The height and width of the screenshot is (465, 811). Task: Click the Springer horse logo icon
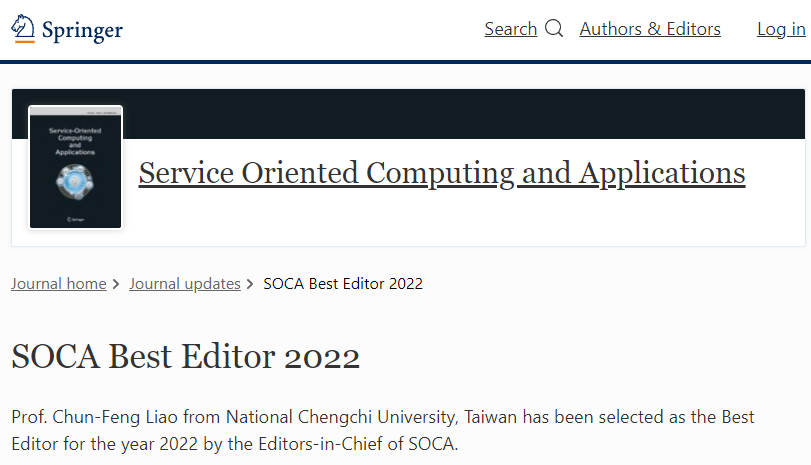(x=23, y=28)
